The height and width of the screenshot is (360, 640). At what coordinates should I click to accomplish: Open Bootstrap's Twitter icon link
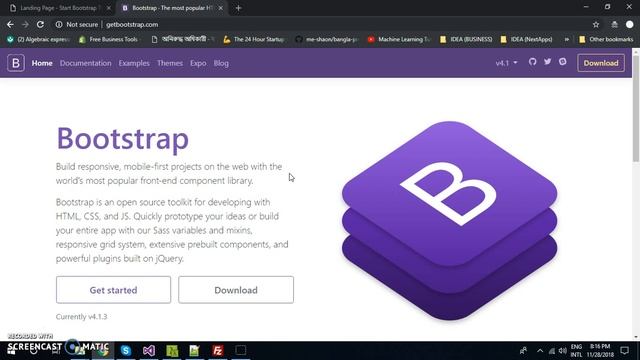(x=547, y=62)
